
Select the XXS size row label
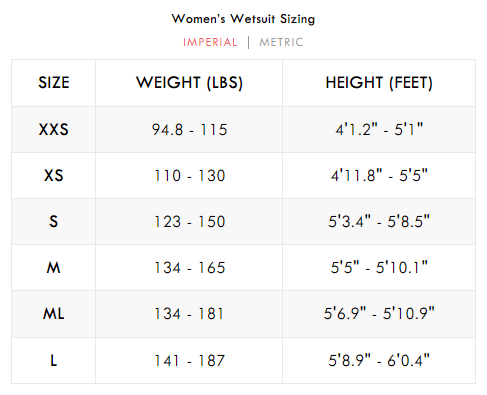[x=54, y=129]
